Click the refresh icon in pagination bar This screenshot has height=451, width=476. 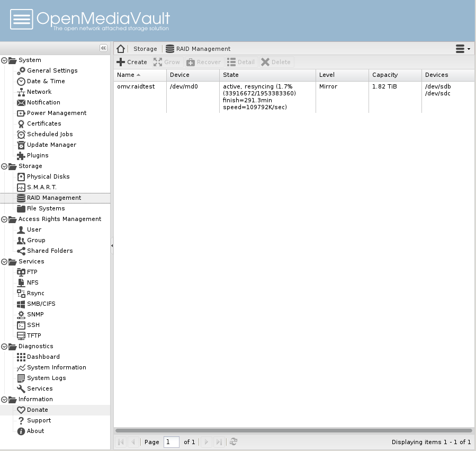point(233,441)
